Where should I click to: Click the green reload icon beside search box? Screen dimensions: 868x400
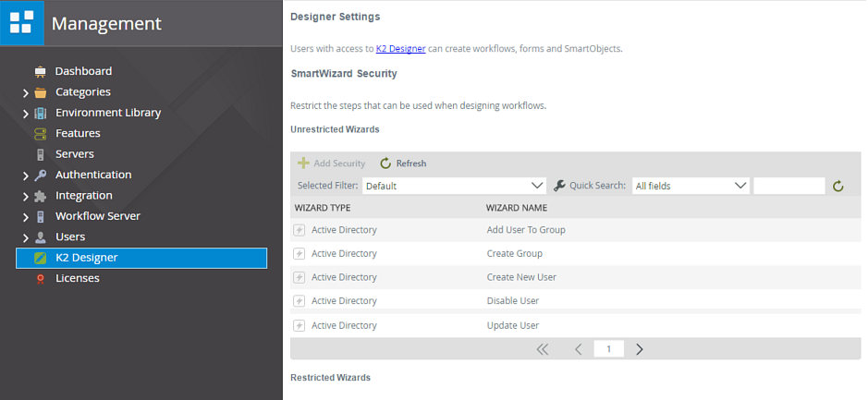[x=838, y=186]
